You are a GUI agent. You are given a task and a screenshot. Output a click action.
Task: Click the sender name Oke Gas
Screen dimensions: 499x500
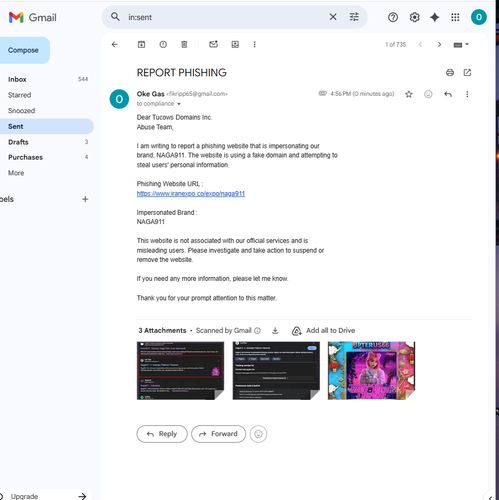click(150, 94)
